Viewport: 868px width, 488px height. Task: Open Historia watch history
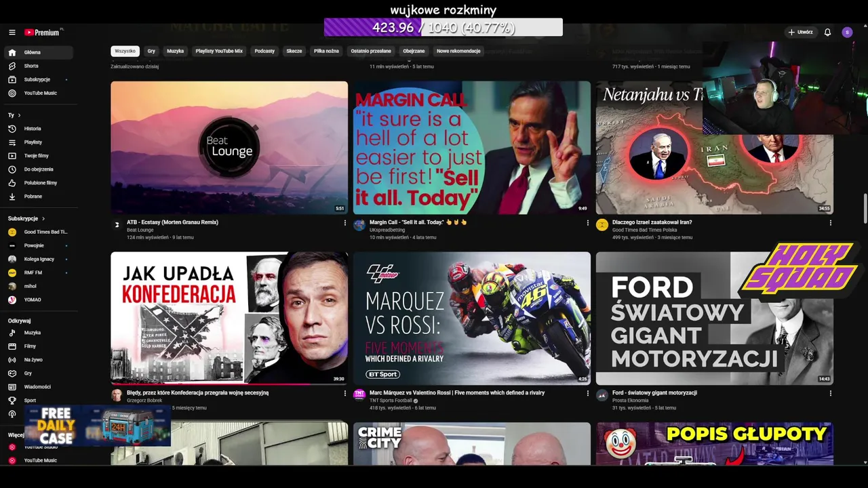pyautogui.click(x=38, y=128)
